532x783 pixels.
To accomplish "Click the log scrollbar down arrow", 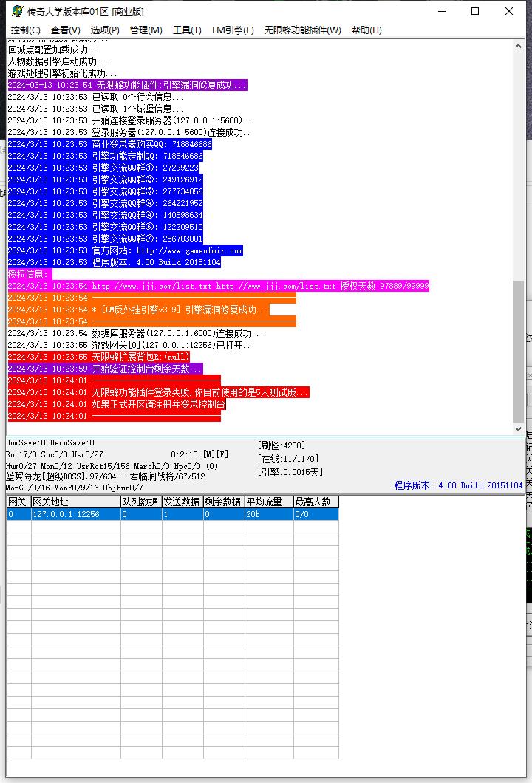I will (x=518, y=429).
